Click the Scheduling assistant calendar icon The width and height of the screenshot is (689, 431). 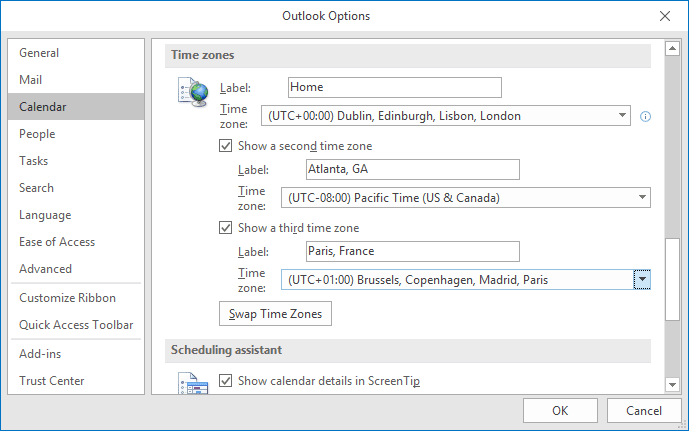click(193, 383)
